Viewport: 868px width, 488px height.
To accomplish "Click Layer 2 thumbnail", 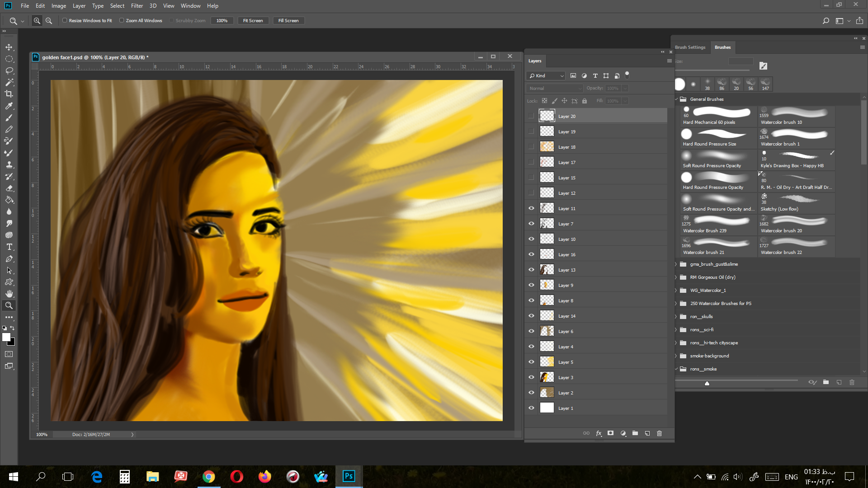I will 547,393.
